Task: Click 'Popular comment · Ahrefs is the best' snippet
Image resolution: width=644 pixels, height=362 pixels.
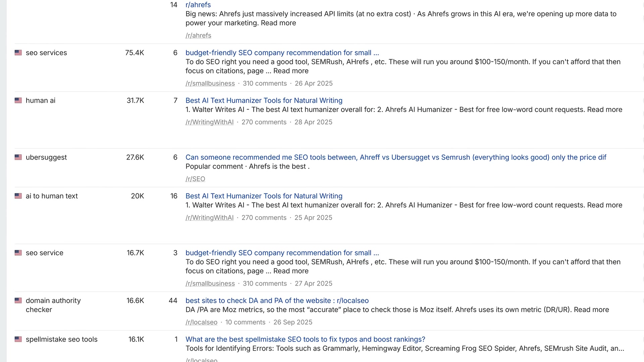Action: click(248, 167)
